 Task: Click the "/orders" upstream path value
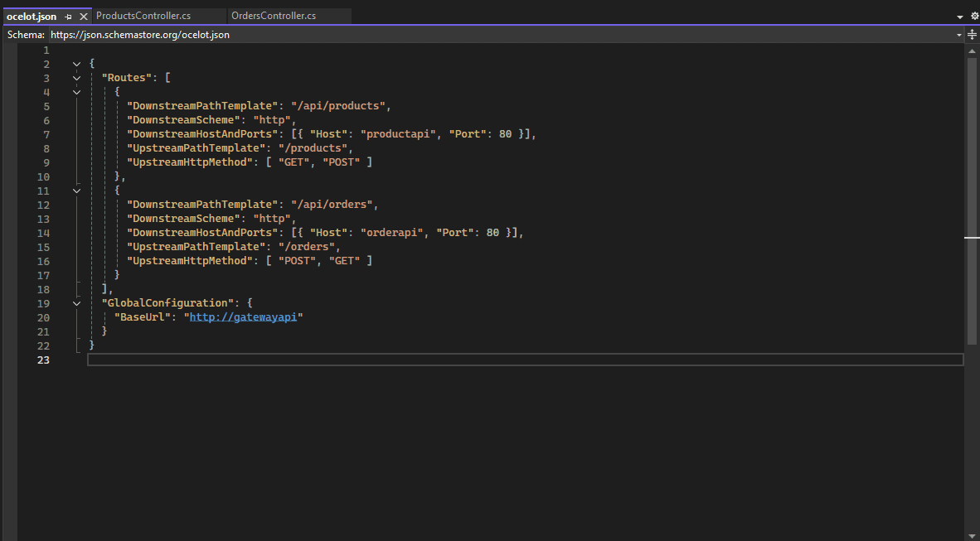pyautogui.click(x=306, y=247)
